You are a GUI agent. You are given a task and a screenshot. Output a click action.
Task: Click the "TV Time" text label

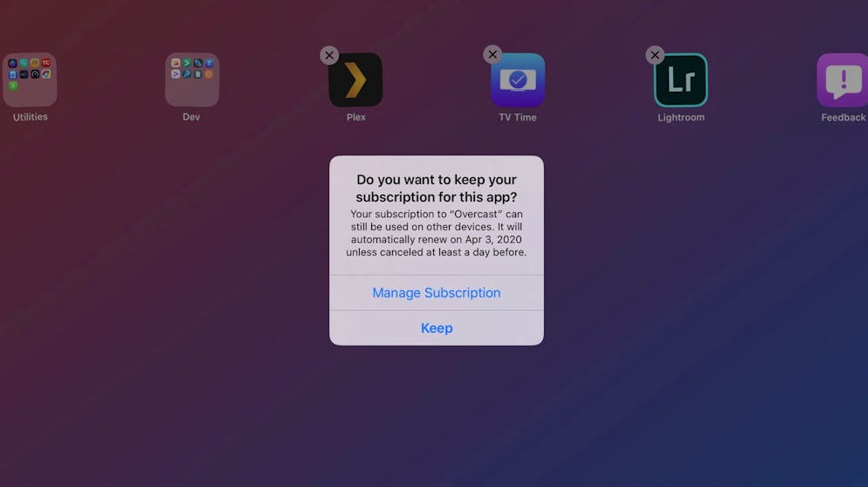click(518, 117)
